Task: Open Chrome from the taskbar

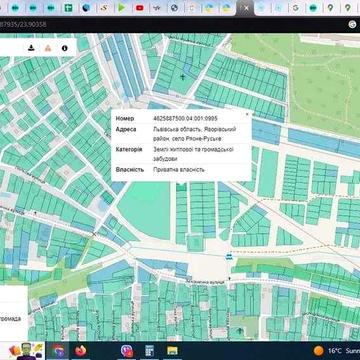Action: (57, 351)
